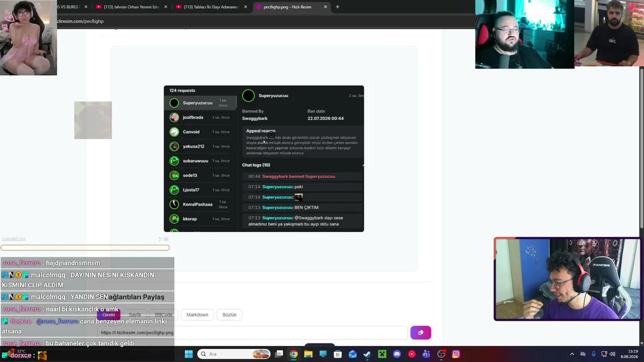644x362 pixels.
Task: Open volume control in system tray
Action: [613, 354]
